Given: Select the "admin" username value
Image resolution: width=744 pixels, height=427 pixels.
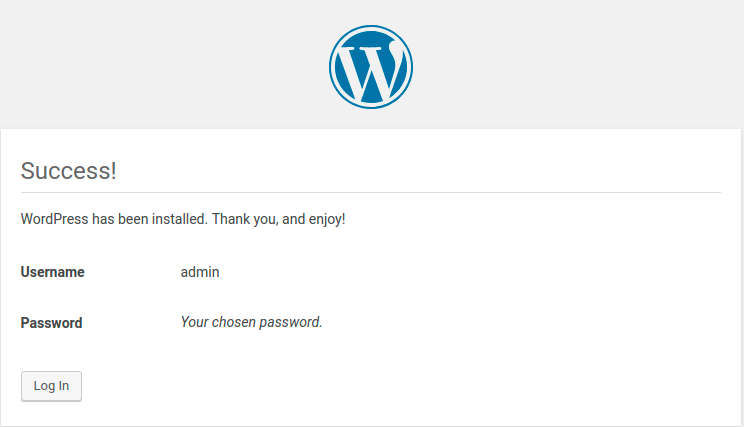Looking at the screenshot, I should click(200, 272).
